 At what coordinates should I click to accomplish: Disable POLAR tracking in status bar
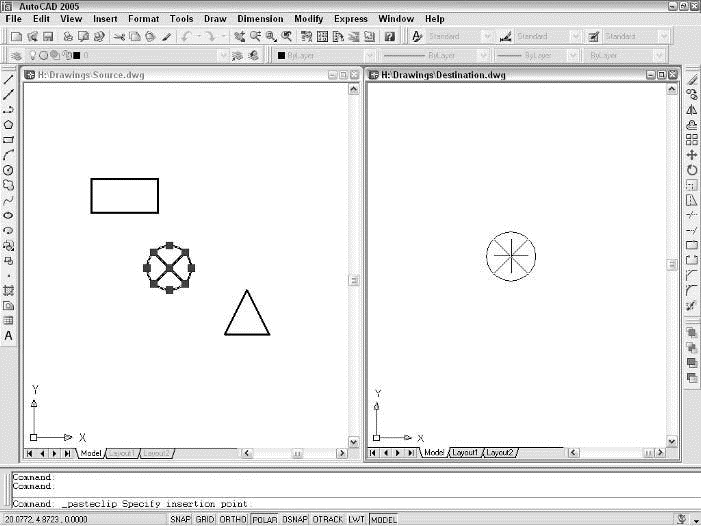264,520
